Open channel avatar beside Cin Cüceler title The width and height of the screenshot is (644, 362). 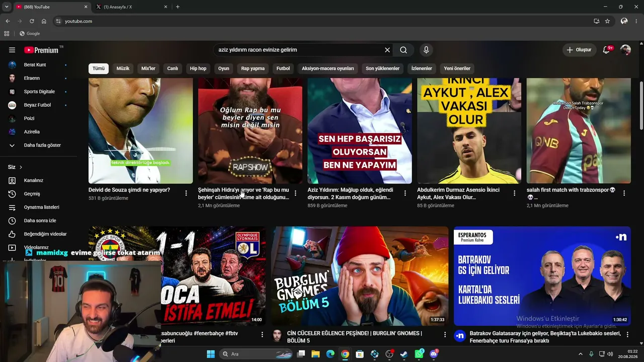pyautogui.click(x=277, y=336)
